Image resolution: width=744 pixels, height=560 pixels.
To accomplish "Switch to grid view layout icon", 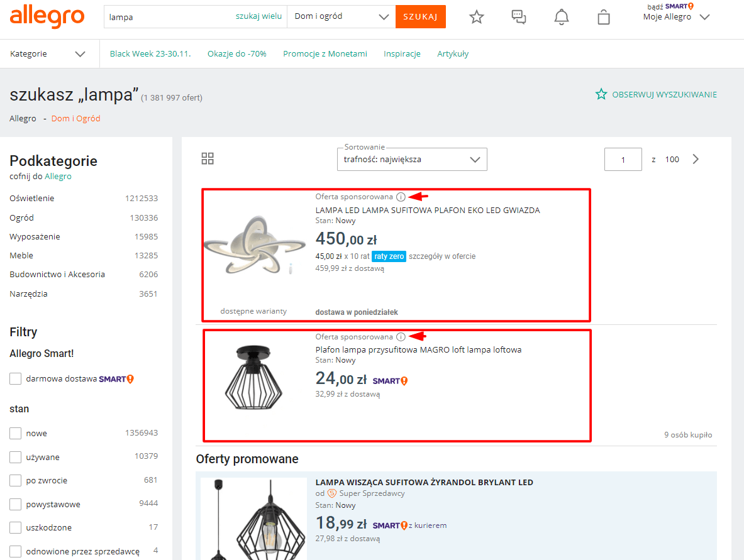I will 208,158.
